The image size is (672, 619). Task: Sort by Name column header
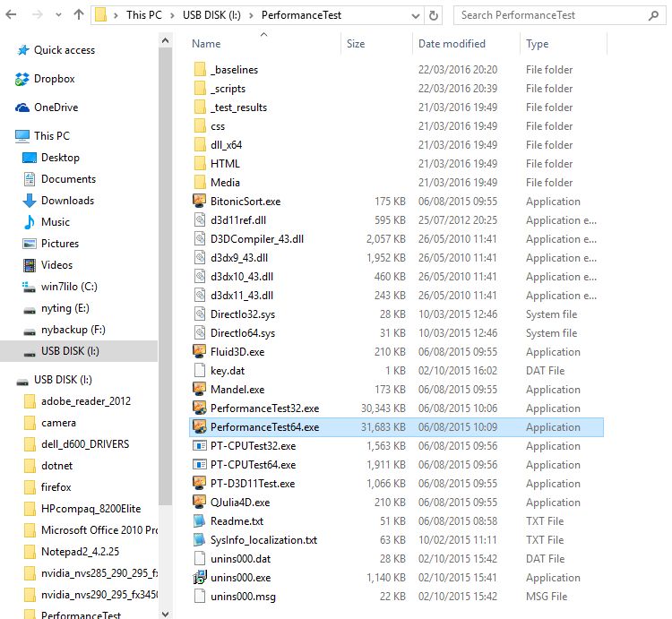206,44
